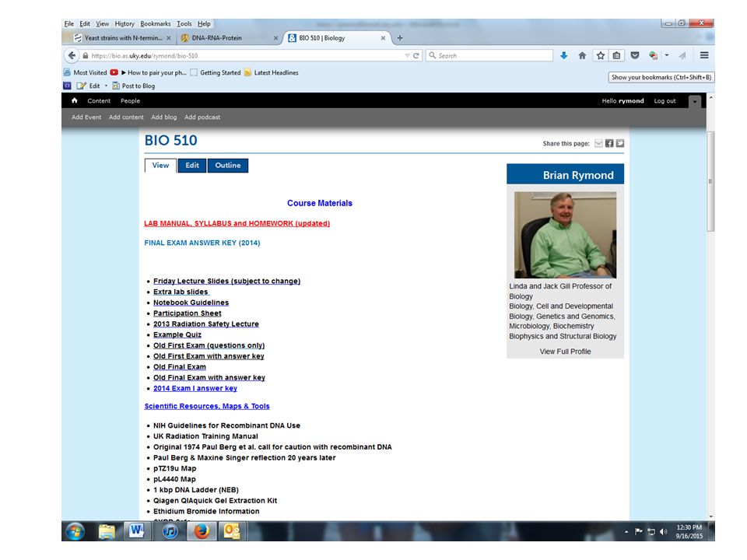
Task: Show hidden system tray icons arrow
Action: tap(626, 531)
